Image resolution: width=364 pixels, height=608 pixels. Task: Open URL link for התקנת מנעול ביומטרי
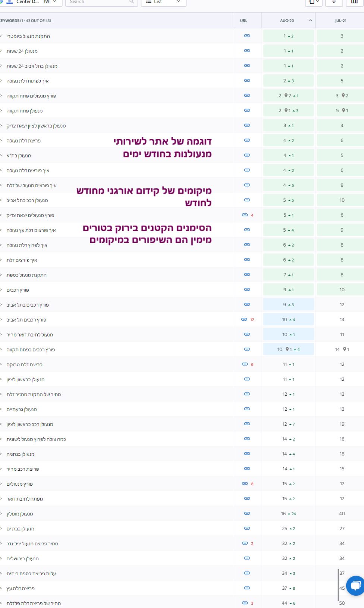(247, 36)
